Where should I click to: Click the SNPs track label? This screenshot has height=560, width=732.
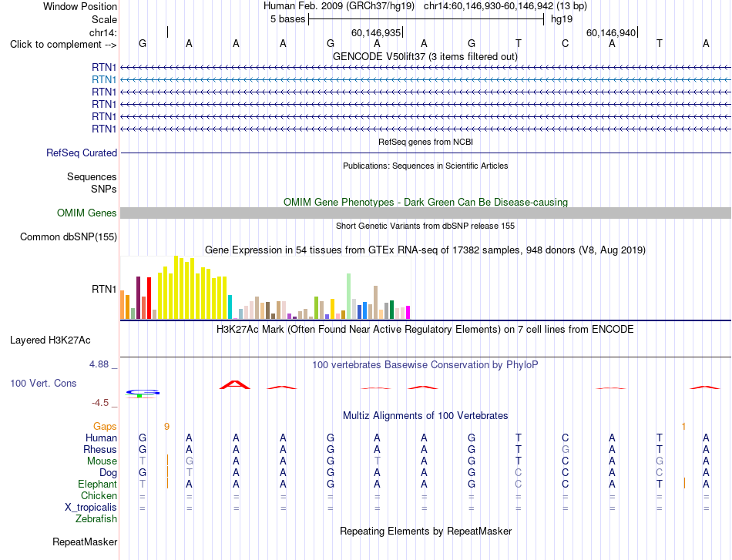[104, 189]
